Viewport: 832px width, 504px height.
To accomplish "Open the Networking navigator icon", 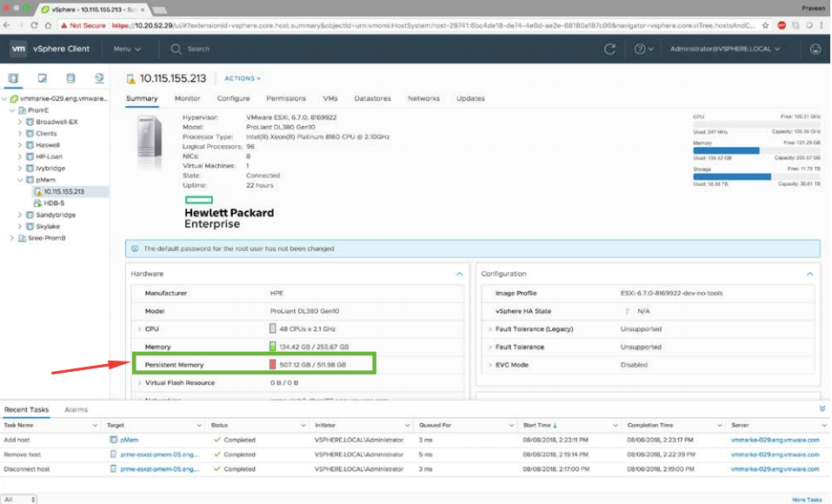I will [x=99, y=78].
